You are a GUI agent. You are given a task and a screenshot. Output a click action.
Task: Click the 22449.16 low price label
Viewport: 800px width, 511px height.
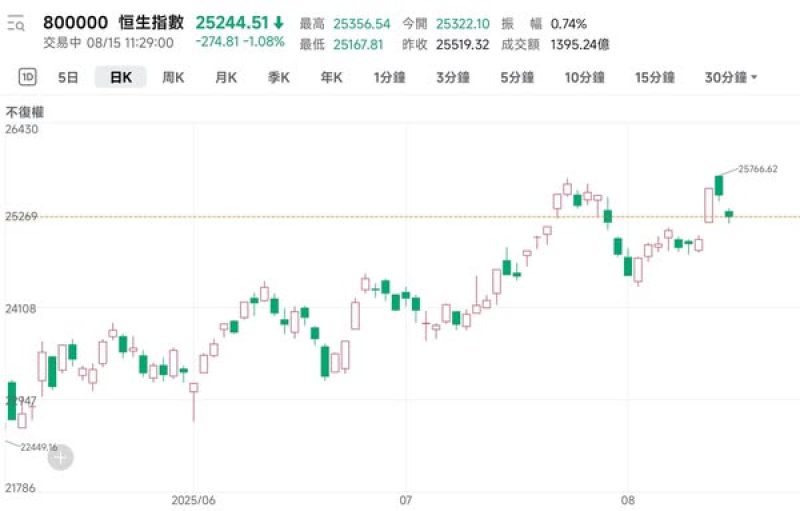[x=40, y=447]
